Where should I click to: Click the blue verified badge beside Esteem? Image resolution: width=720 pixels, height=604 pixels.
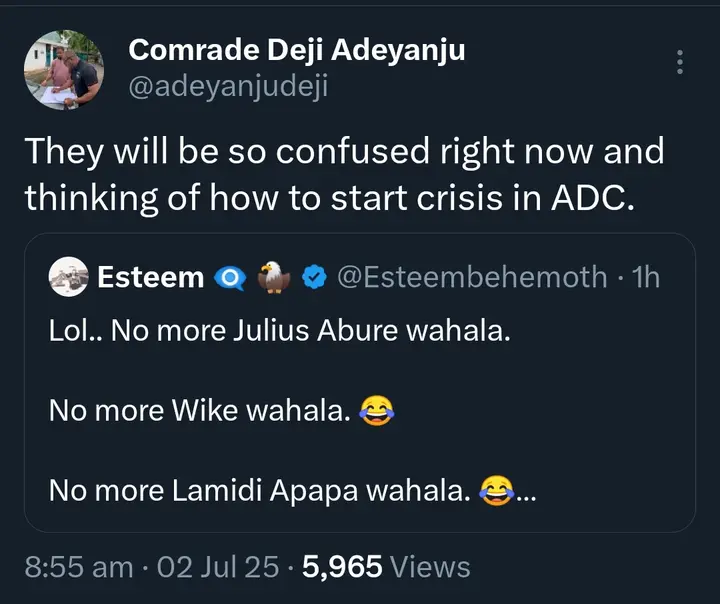pos(314,277)
